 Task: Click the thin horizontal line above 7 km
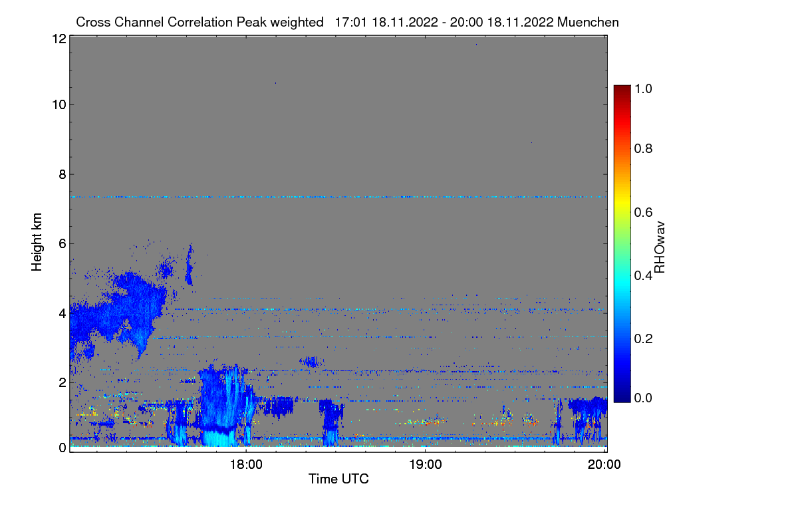click(x=338, y=197)
